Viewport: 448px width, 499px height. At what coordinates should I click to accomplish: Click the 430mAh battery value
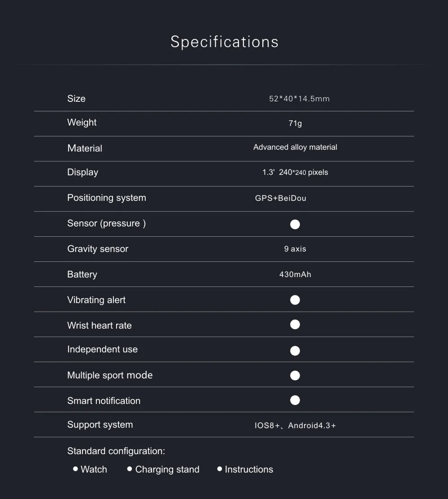coord(295,274)
